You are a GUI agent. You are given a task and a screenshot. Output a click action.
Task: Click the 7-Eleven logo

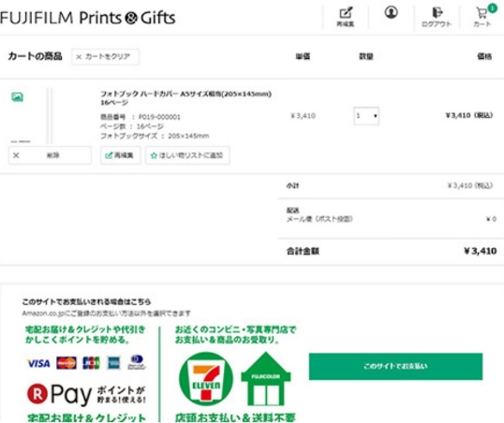(x=206, y=379)
